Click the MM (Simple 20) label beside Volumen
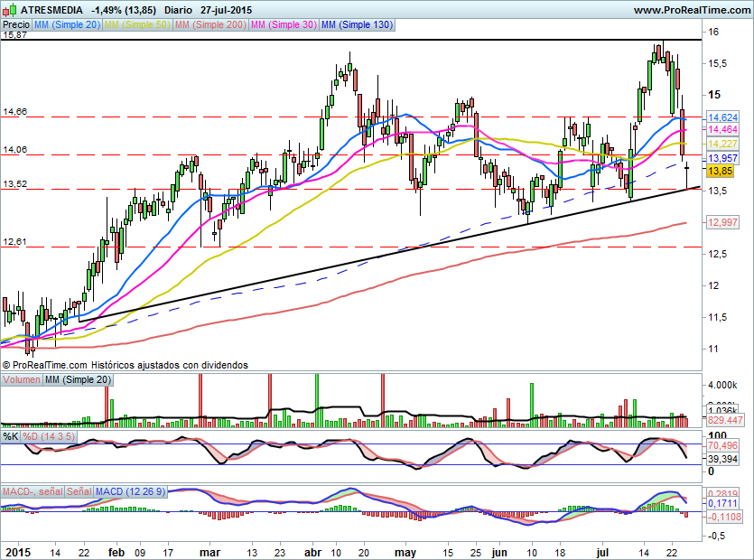This screenshot has width=754, height=560. [78, 379]
